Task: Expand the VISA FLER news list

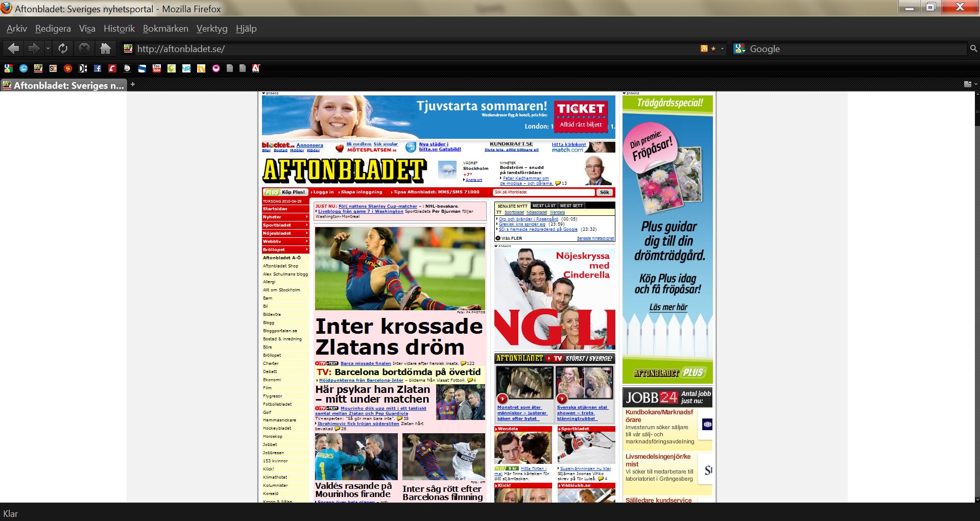Action: point(509,238)
